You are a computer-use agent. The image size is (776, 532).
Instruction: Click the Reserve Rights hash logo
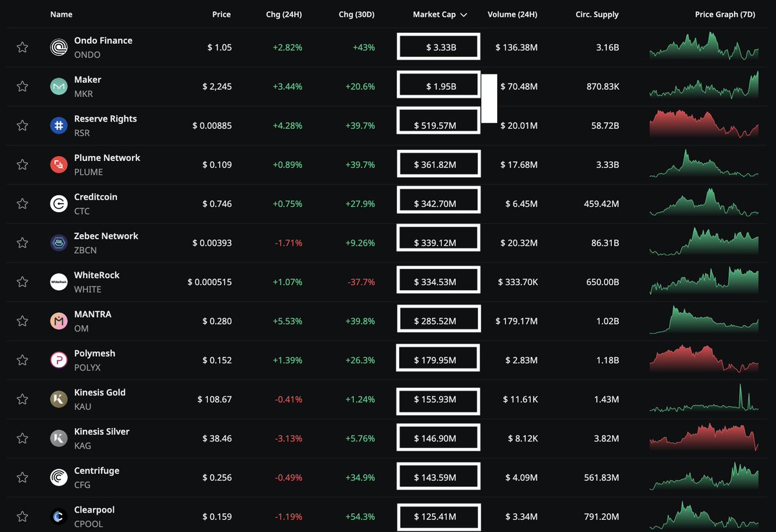[59, 125]
